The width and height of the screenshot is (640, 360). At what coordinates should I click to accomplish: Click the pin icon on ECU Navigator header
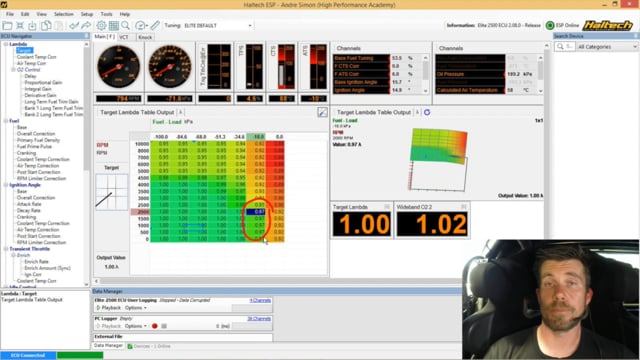(x=87, y=36)
